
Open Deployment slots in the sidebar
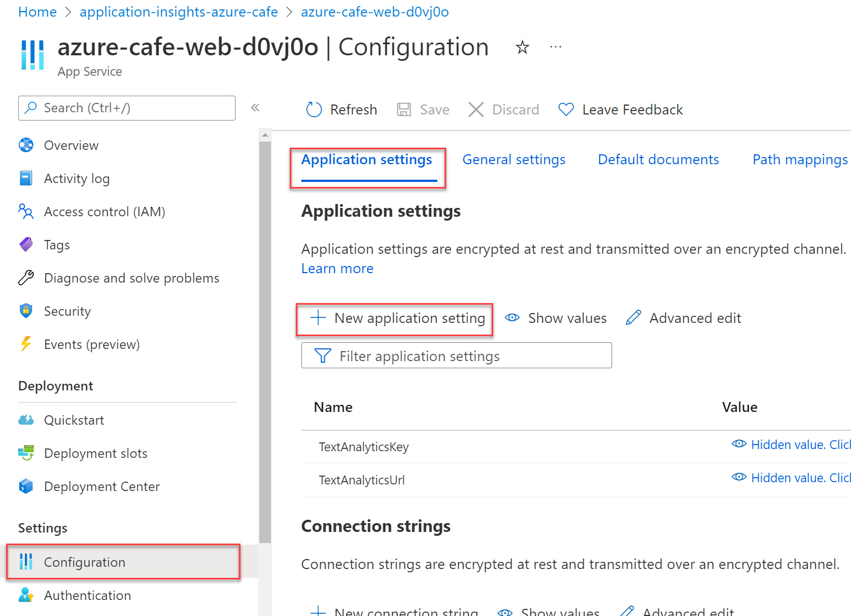click(x=95, y=453)
